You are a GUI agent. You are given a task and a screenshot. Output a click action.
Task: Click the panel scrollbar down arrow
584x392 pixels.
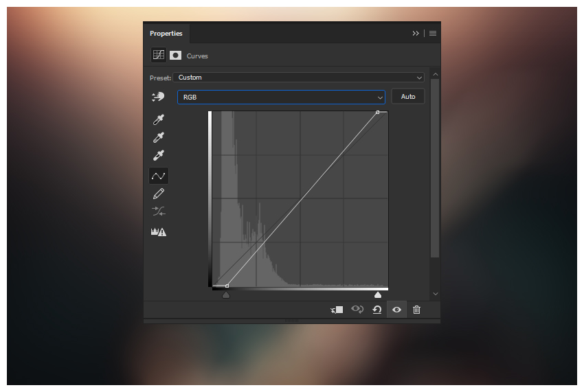coord(435,294)
